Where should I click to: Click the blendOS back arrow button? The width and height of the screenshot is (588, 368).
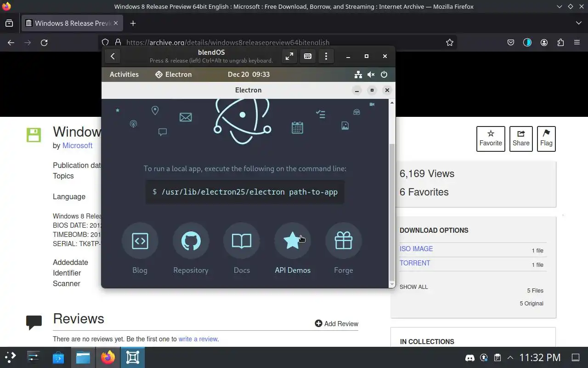click(113, 56)
